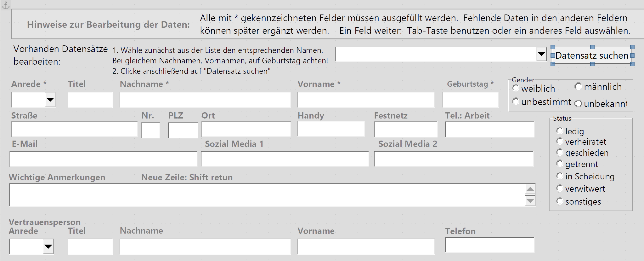Click the E-Mail text field

(104, 159)
